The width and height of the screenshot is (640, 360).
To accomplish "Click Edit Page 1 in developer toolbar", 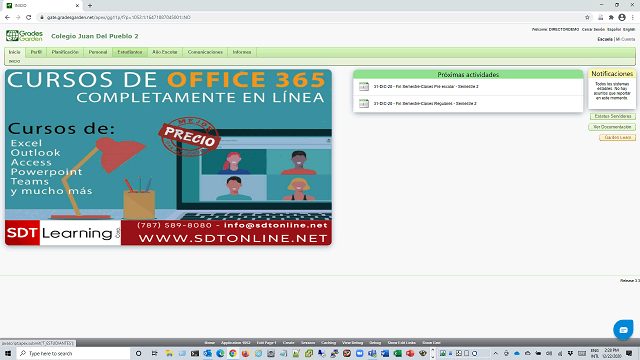I will pos(266,343).
